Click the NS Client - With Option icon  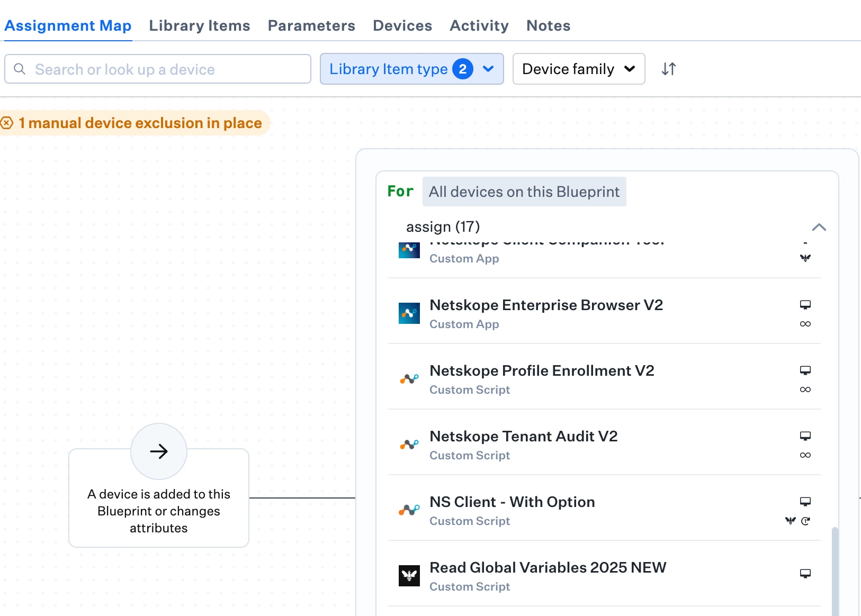(409, 510)
